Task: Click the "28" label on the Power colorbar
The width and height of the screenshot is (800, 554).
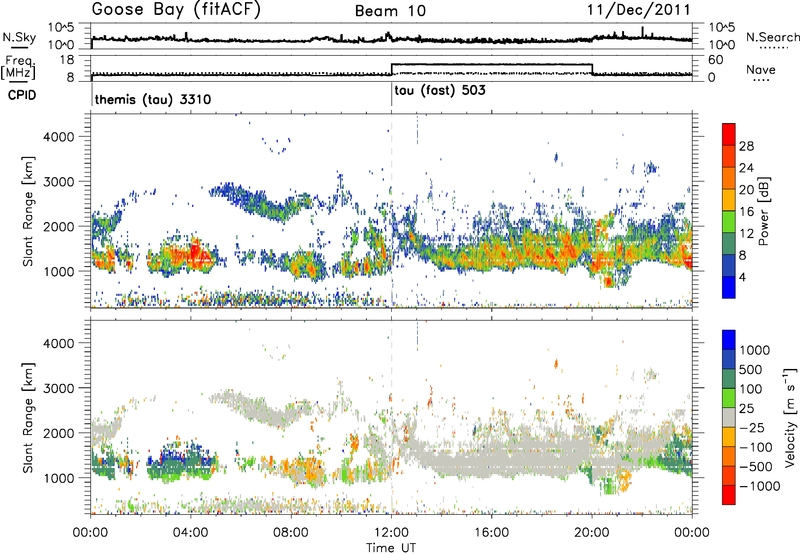Action: pyautogui.click(x=746, y=146)
